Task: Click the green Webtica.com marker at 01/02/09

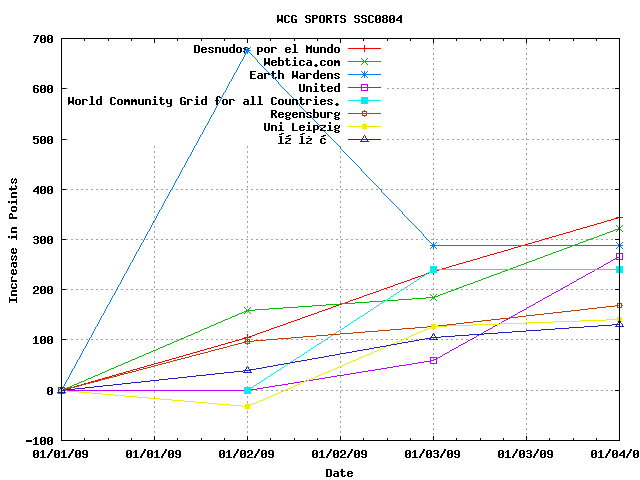Action: [x=247, y=310]
